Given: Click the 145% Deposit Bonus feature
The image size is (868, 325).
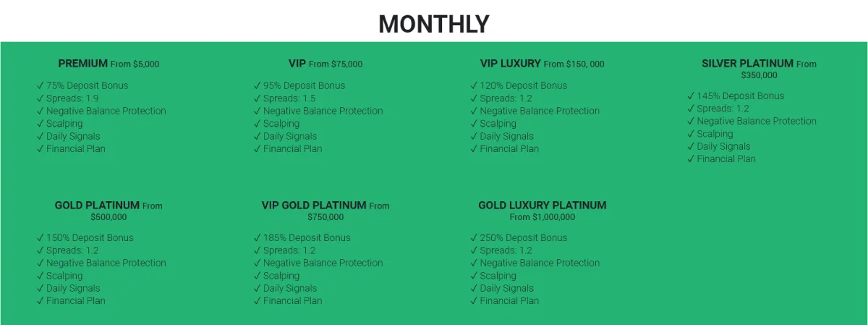Looking at the screenshot, I should (736, 96).
